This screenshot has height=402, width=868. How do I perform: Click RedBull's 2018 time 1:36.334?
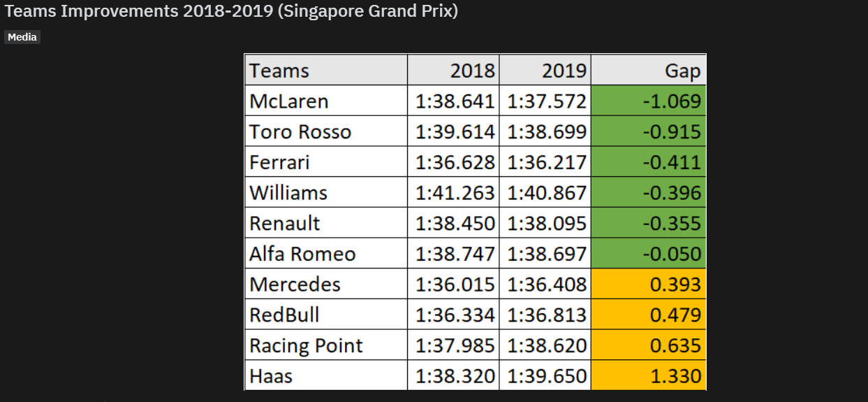453,315
